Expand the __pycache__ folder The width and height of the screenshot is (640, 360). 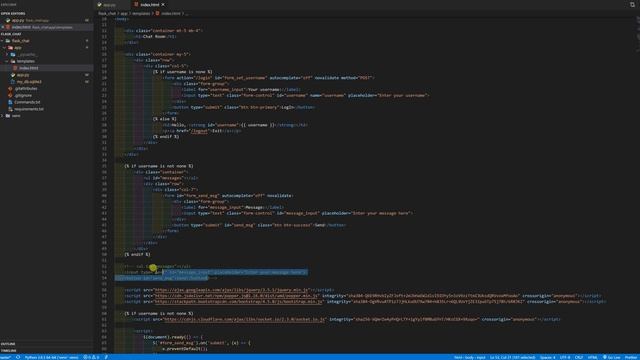click(x=7, y=54)
